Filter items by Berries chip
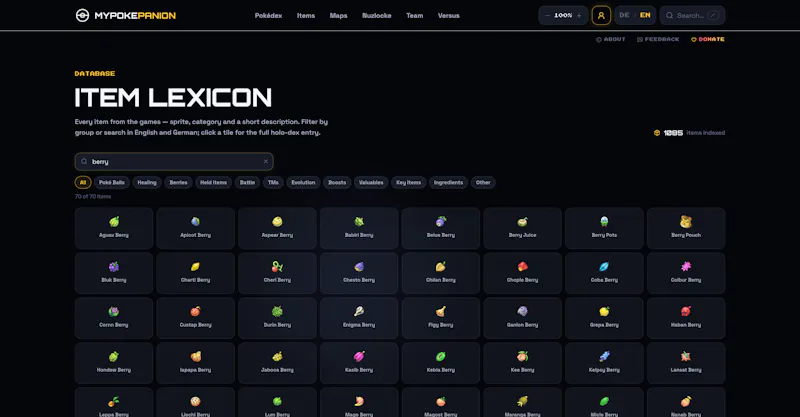 coord(179,182)
